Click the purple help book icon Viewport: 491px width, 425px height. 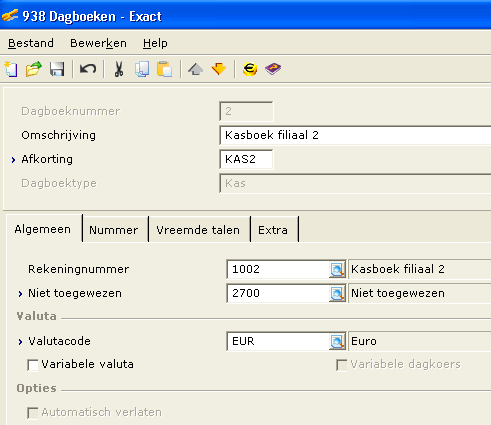pos(273,69)
